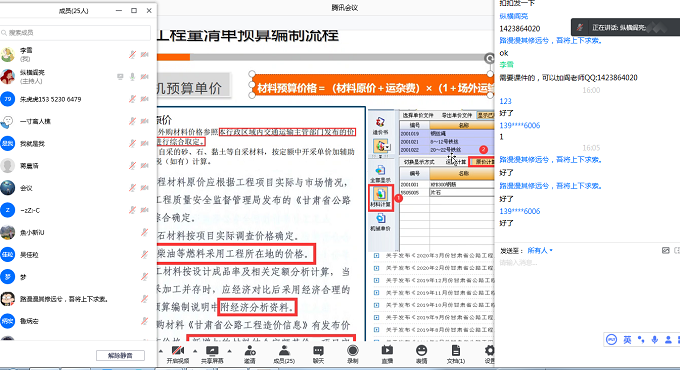Viewport: 680px width, 370px height.
Task: Select member 路漫漫其修远兮 in the list
Action: tap(78, 299)
